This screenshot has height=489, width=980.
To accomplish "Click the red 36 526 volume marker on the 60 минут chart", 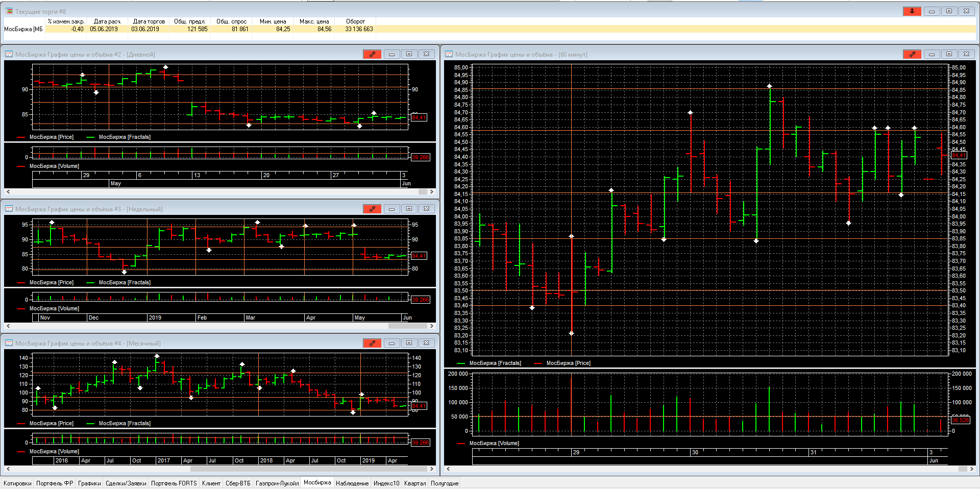I will point(961,420).
